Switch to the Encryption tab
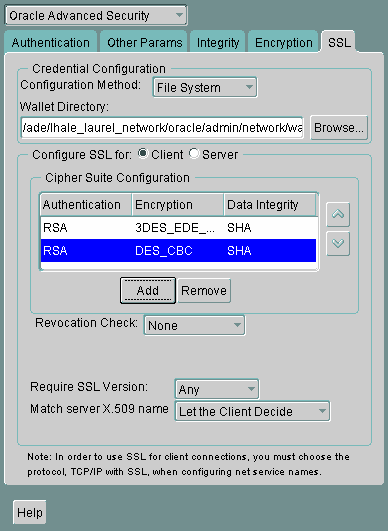Image resolution: width=388 pixels, height=531 pixels. point(283,42)
